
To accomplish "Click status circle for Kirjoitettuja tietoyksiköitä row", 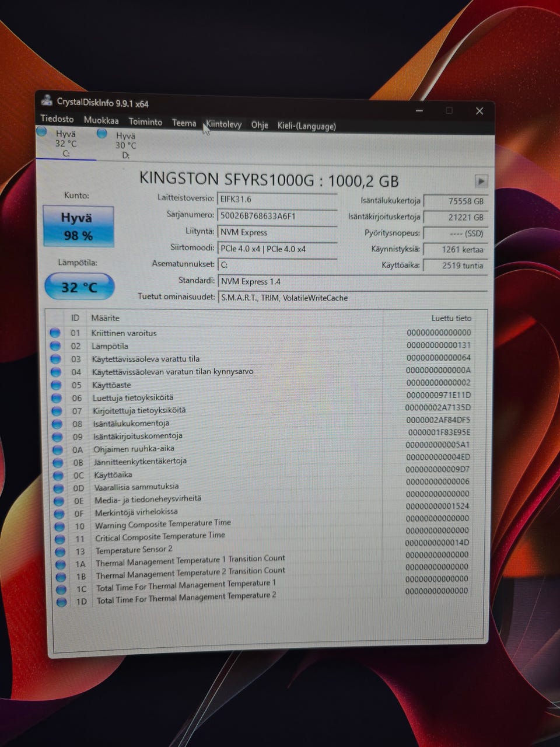I will pos(57,411).
